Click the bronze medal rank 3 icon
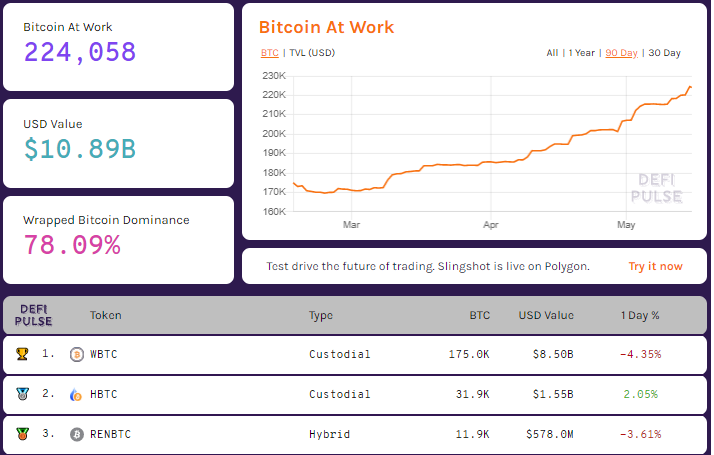This screenshot has width=714, height=455. (22, 434)
